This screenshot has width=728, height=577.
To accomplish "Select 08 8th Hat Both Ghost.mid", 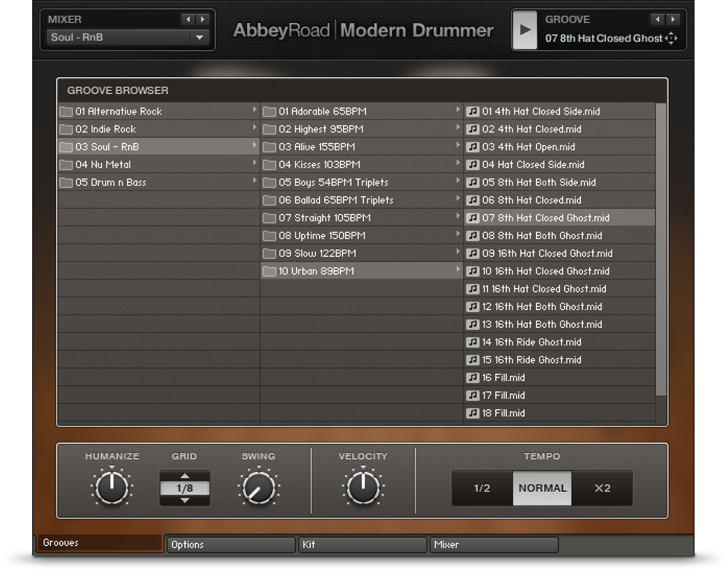I will (x=559, y=235).
